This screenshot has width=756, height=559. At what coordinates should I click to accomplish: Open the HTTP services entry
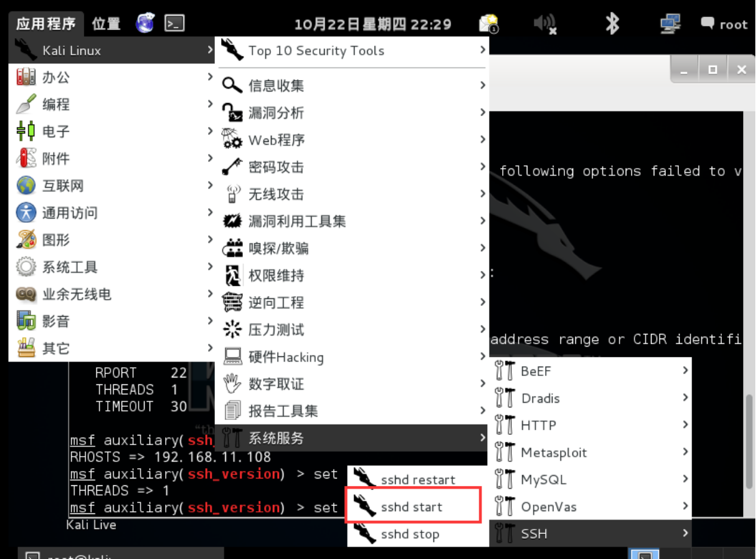pos(591,425)
